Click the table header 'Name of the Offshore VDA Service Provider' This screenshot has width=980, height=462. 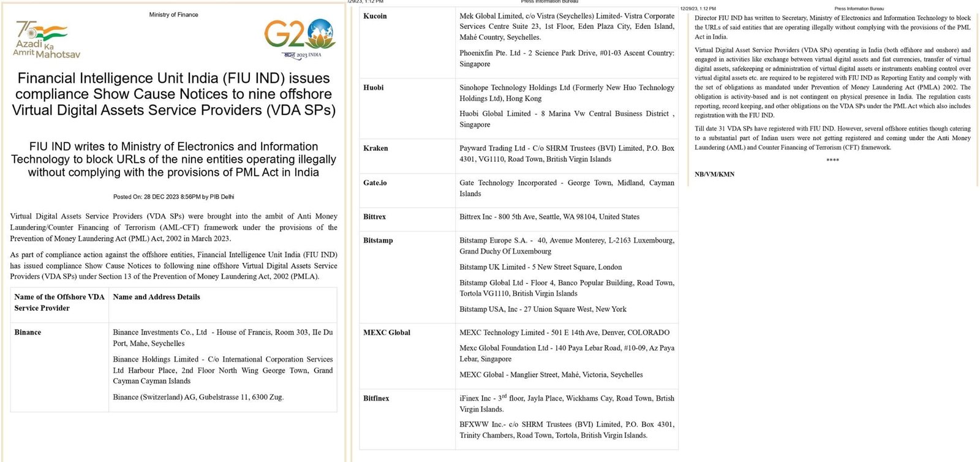point(59,303)
